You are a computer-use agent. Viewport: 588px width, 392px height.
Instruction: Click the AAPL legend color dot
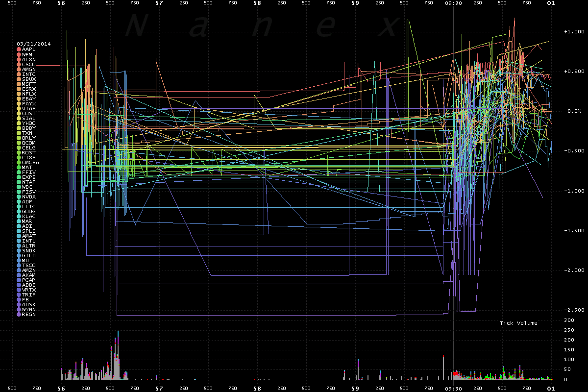[19, 49]
